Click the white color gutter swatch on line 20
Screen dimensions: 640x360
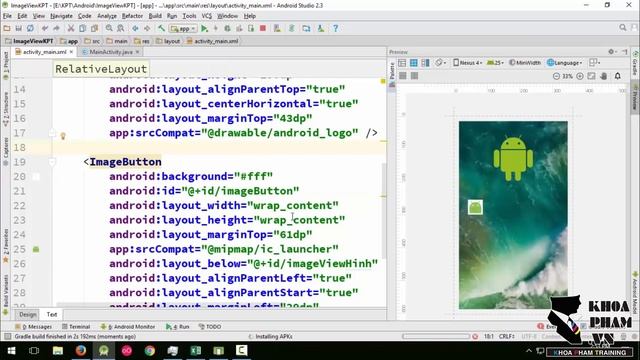click(x=36, y=176)
